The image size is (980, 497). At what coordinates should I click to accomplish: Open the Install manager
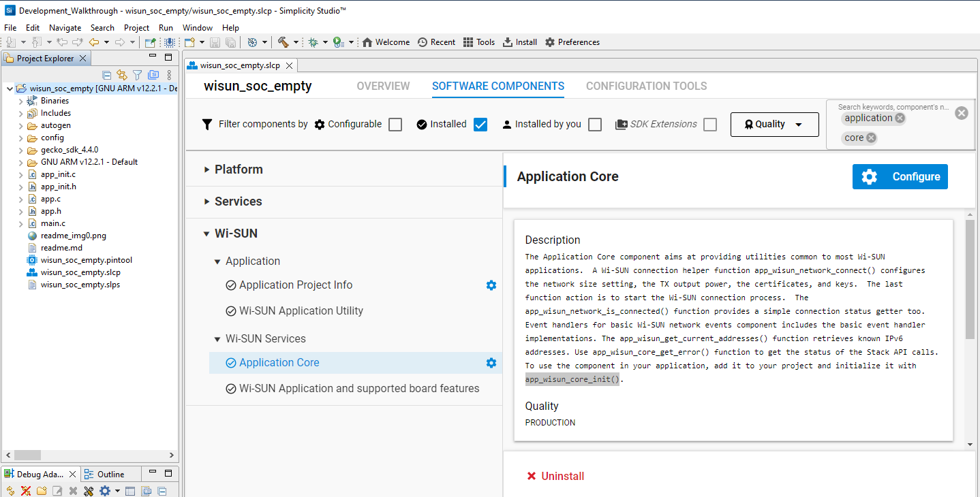(520, 42)
